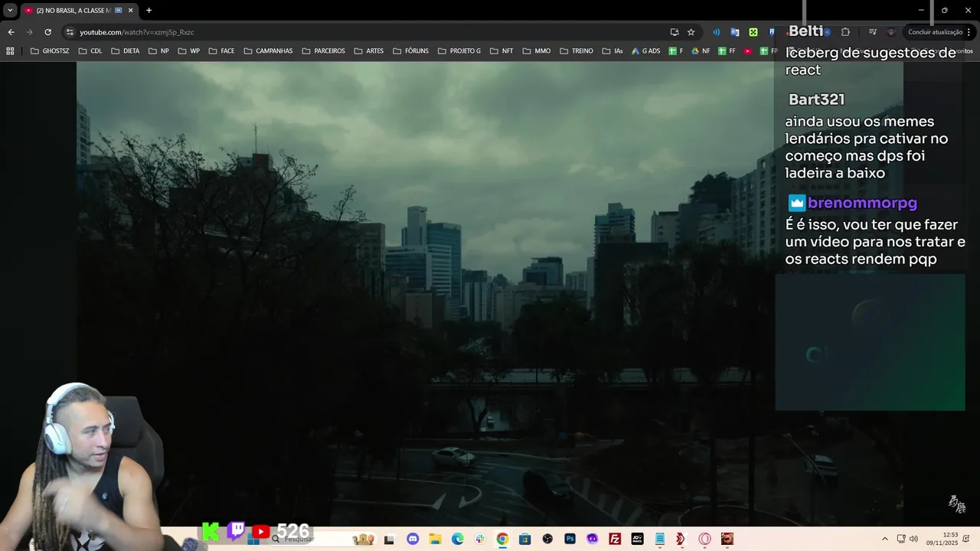Reload the YouTube page
This screenshot has width=980, height=551.
pos(47,32)
